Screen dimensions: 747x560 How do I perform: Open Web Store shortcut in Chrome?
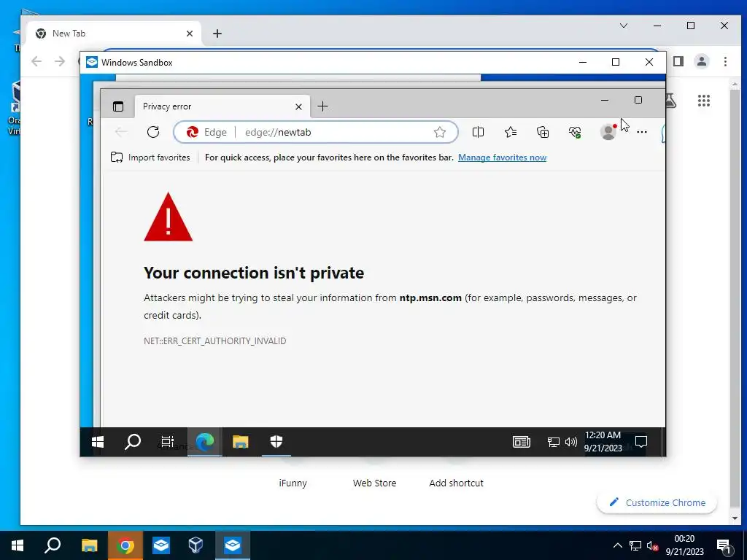pyautogui.click(x=374, y=483)
